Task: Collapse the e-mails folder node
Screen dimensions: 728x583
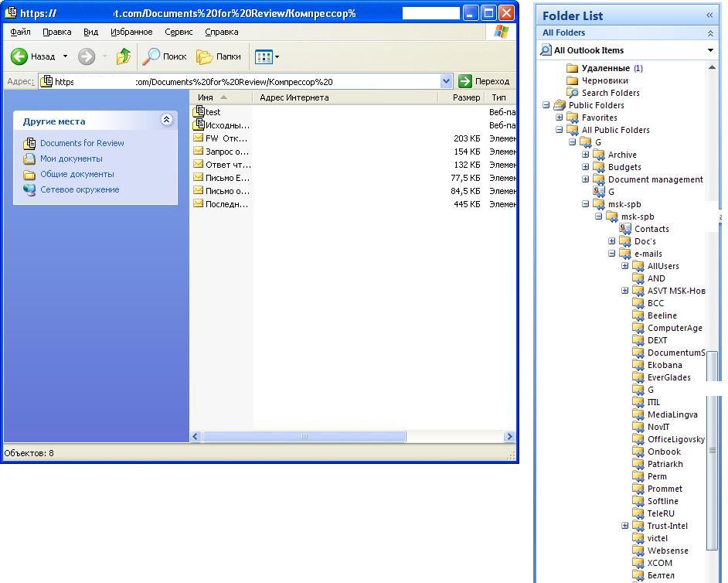Action: tap(612, 253)
